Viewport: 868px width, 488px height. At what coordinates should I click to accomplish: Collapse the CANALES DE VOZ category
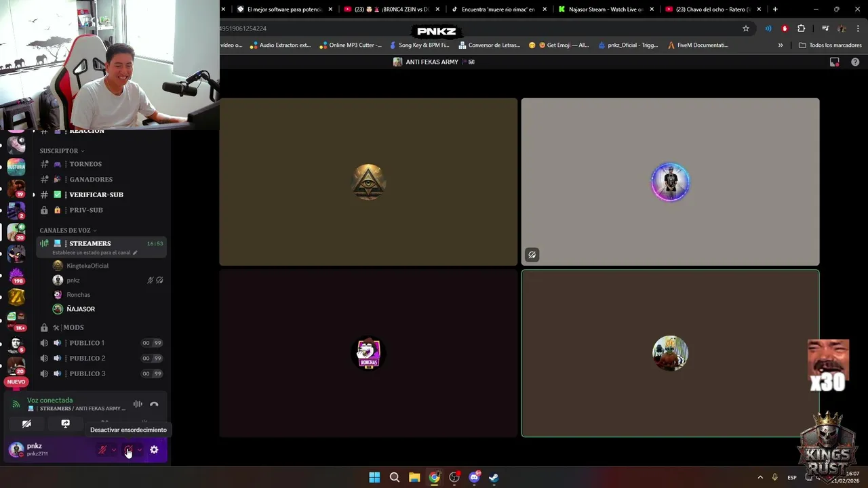pyautogui.click(x=68, y=230)
